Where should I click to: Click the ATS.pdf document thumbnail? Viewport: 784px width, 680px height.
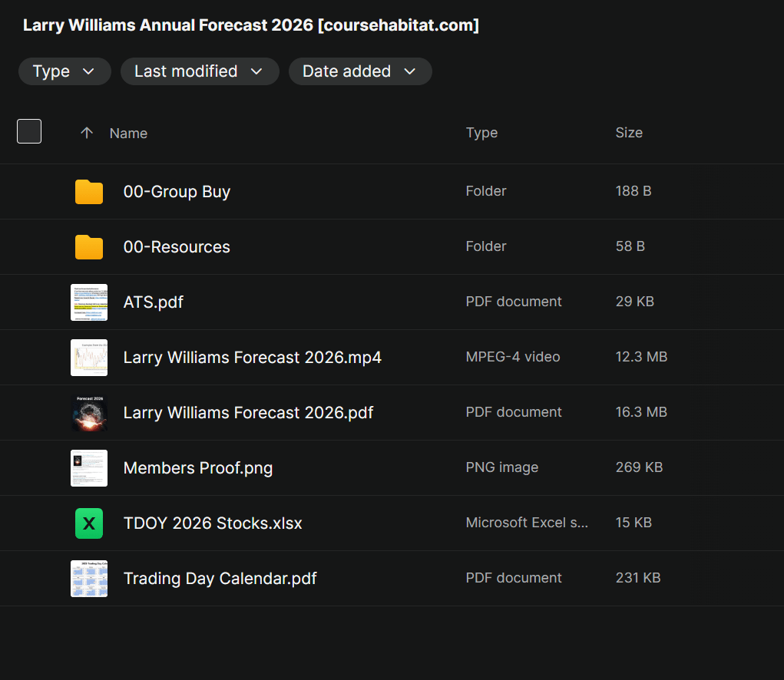tap(88, 302)
